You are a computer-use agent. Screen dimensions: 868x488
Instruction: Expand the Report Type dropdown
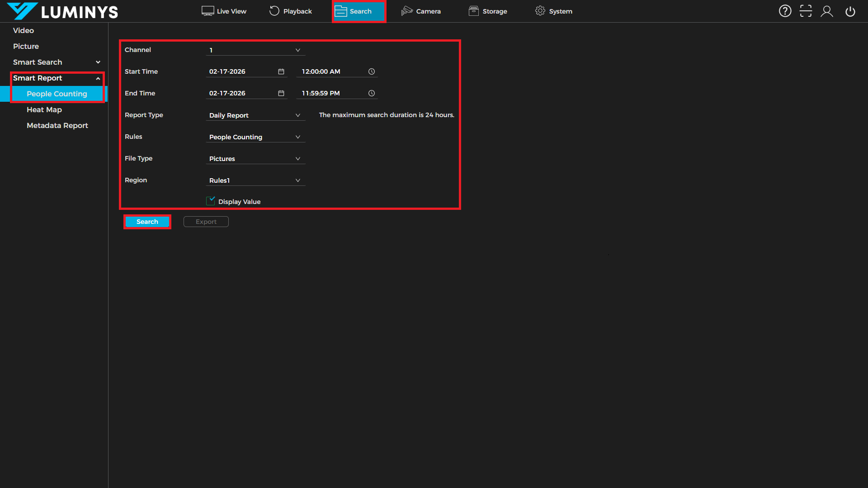pos(255,115)
